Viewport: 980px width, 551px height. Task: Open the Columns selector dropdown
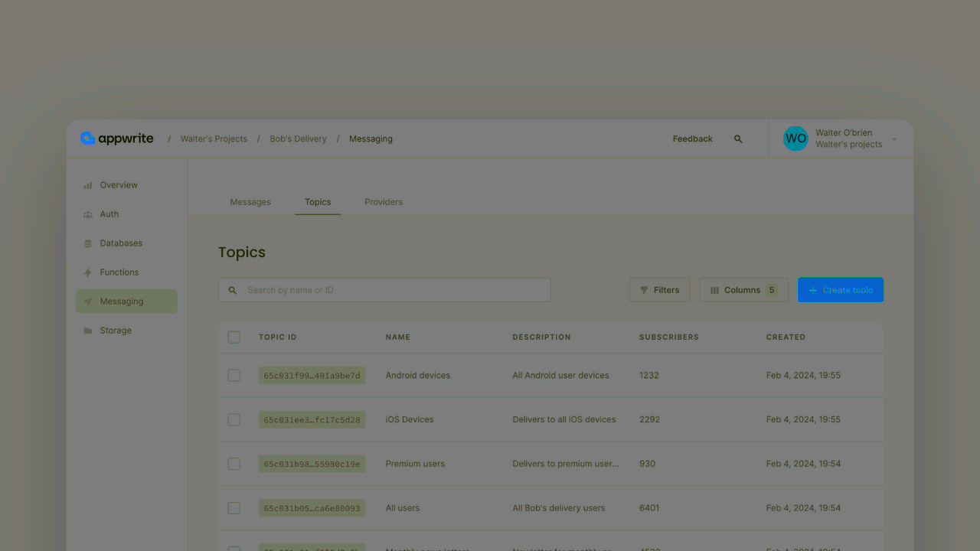pyautogui.click(x=743, y=290)
